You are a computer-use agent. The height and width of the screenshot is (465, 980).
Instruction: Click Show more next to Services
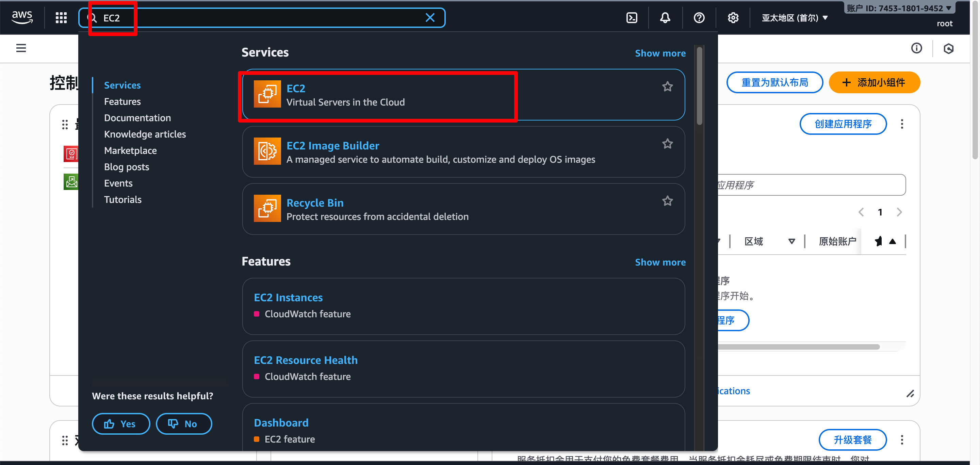(660, 53)
